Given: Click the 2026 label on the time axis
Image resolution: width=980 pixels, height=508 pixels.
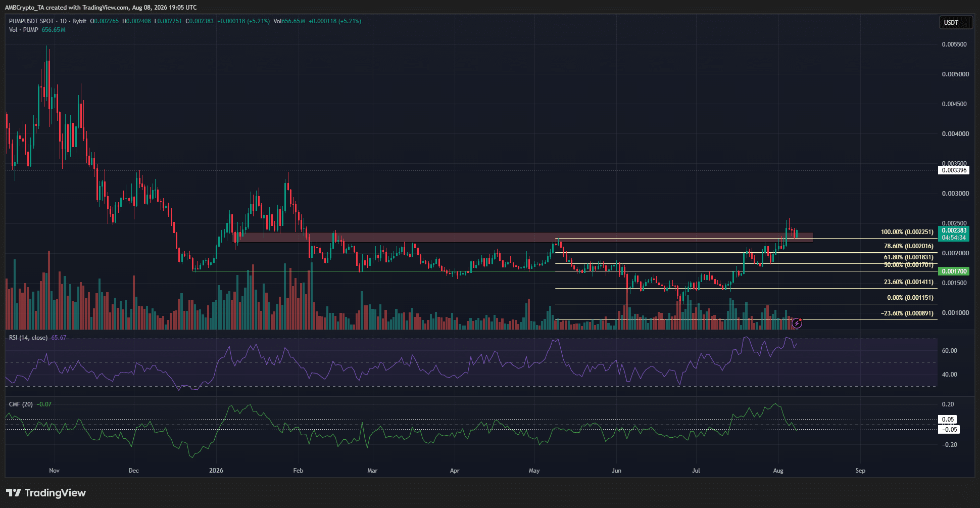Looking at the screenshot, I should (216, 471).
